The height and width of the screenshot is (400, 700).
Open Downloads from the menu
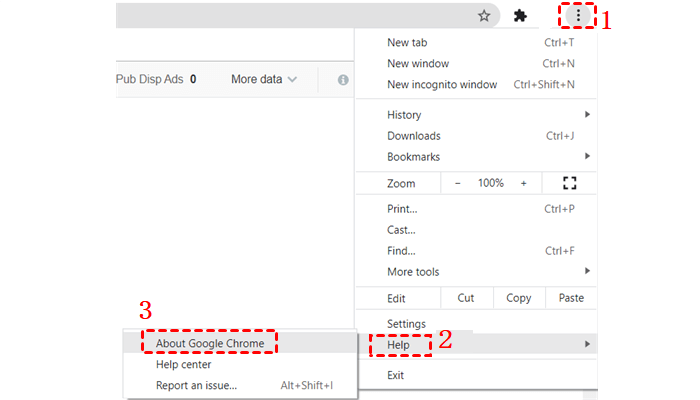point(476,136)
